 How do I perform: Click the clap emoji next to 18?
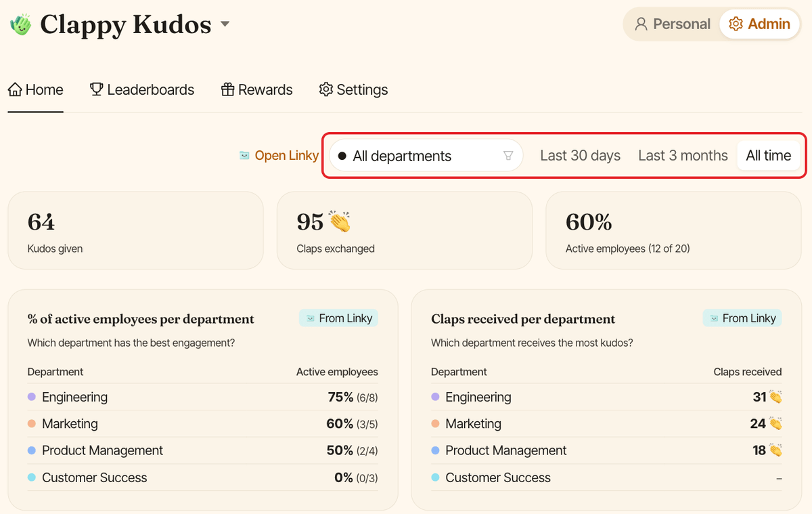(x=775, y=450)
